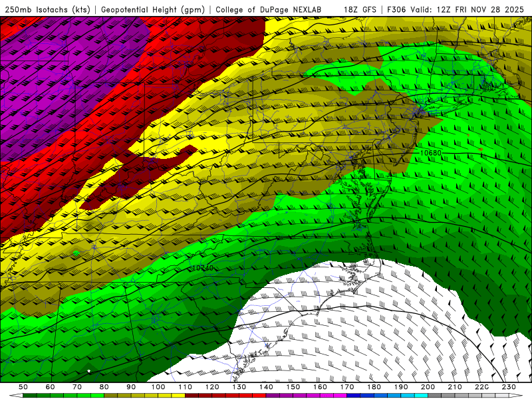The width and height of the screenshot is (532, 399).
Task: Click legend value 150
Action: point(293,387)
